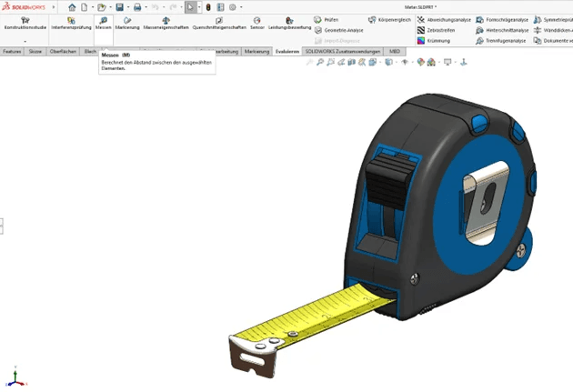Open the Interferenzprüfung tool

click(x=71, y=23)
